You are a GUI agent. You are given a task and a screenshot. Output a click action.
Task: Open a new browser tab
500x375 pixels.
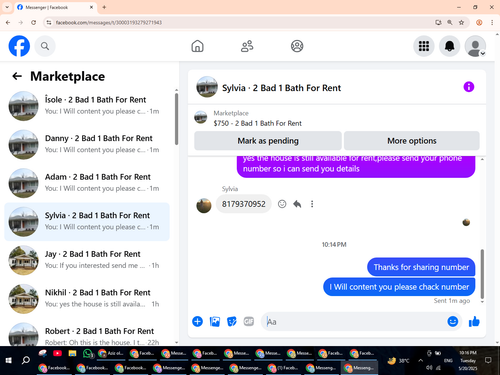(x=104, y=7)
